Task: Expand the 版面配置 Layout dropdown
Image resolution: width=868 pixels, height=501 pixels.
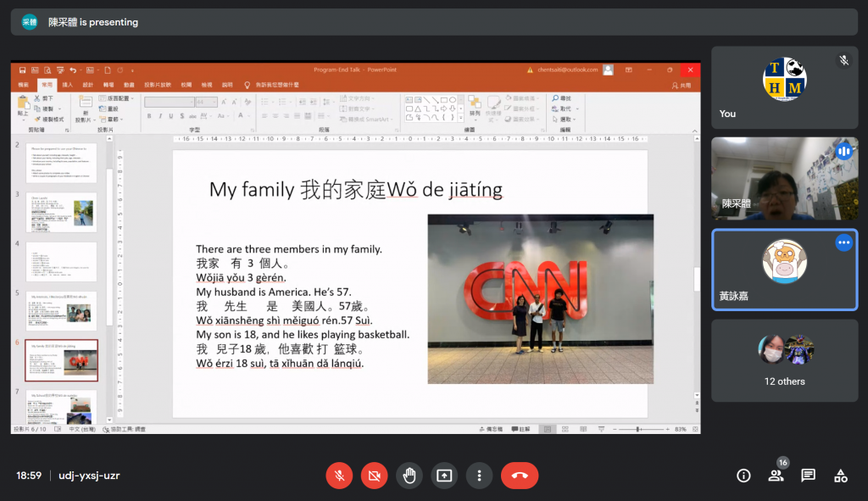Action: click(x=116, y=98)
